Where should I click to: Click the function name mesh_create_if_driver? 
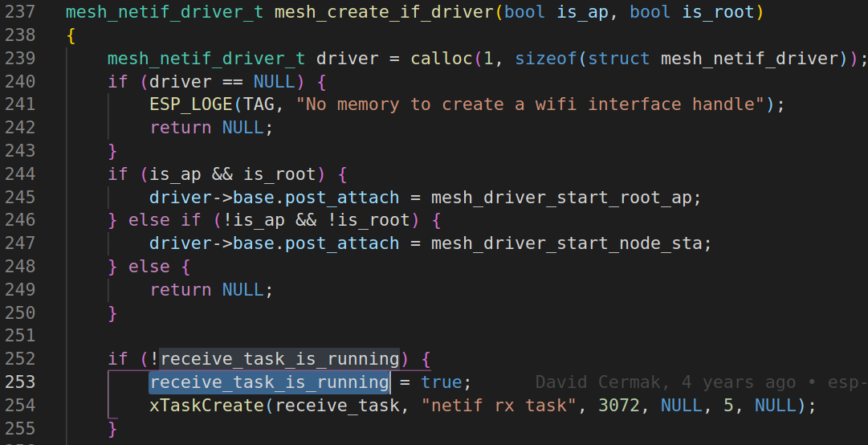pyautogui.click(x=384, y=11)
